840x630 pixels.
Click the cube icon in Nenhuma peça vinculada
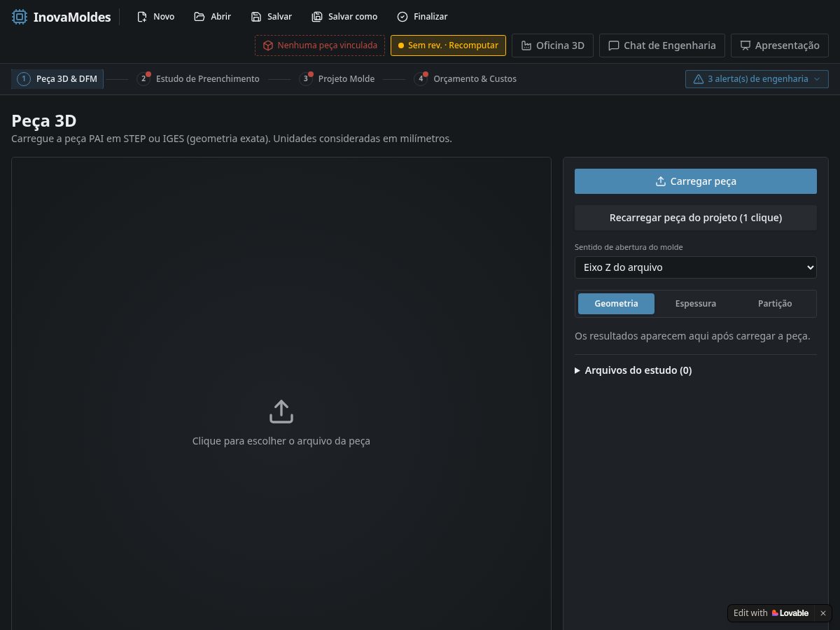(x=268, y=45)
